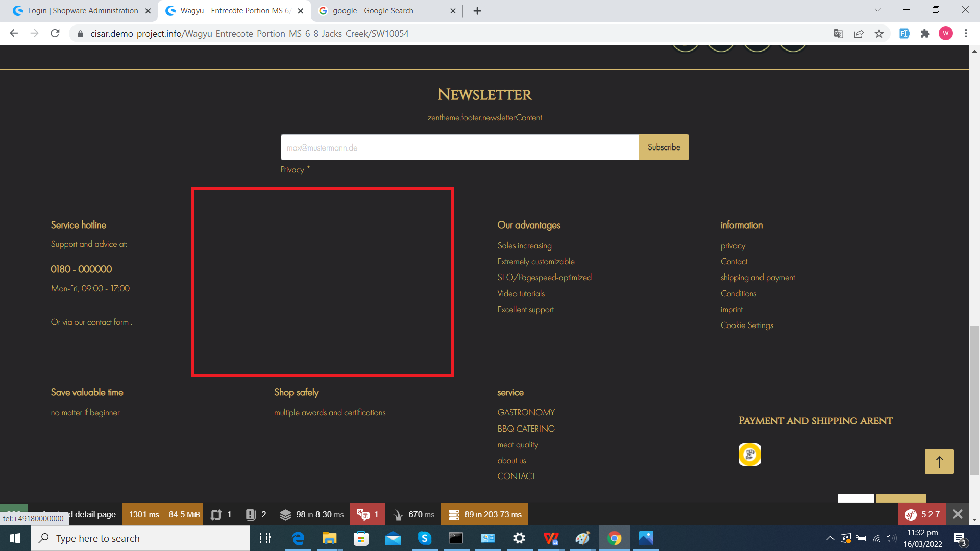This screenshot has height=551, width=980.
Task: Show hidden system tray icons
Action: [x=830, y=538]
